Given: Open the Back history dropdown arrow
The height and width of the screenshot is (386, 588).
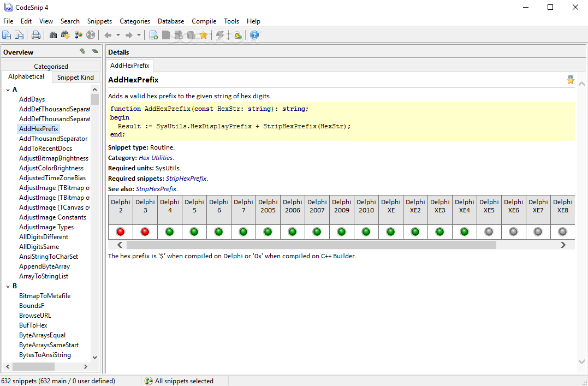Looking at the screenshot, I should [x=118, y=35].
